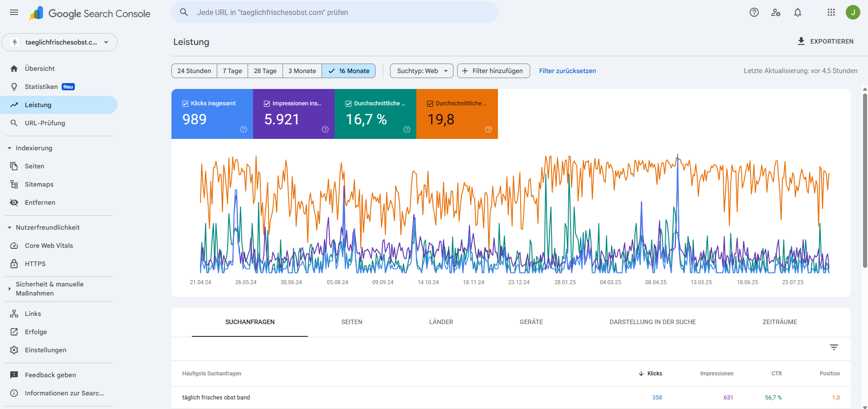868x409 pixels.
Task: Open the Google apps grid
Action: [x=831, y=12]
